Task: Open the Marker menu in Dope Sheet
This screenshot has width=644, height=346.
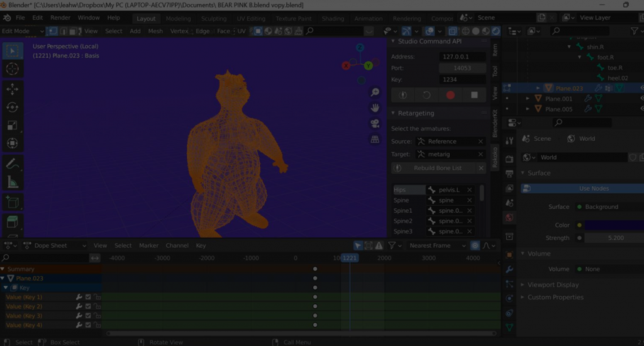Action: [148, 246]
